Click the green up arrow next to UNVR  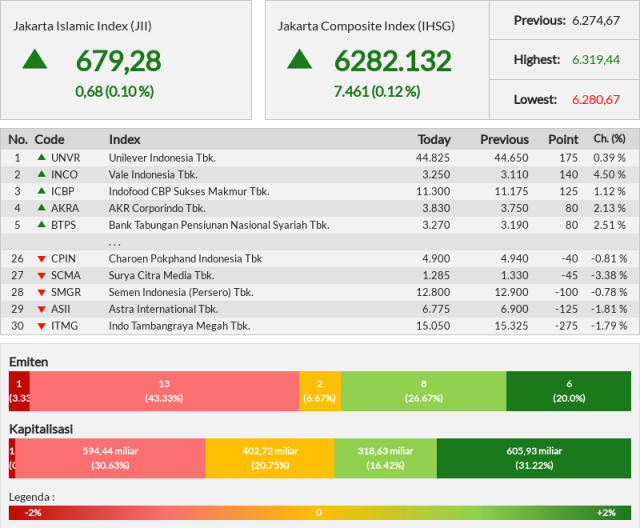click(x=41, y=157)
